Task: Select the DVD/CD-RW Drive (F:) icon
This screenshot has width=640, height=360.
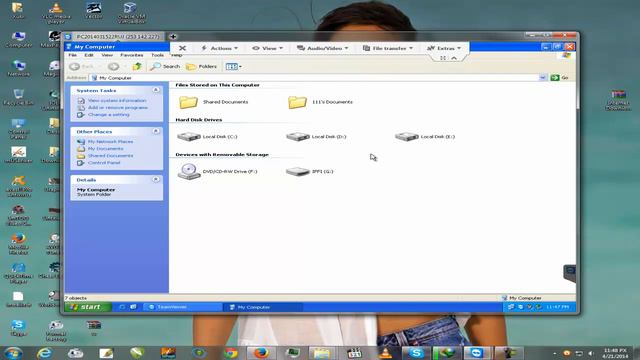Action: tap(189, 171)
